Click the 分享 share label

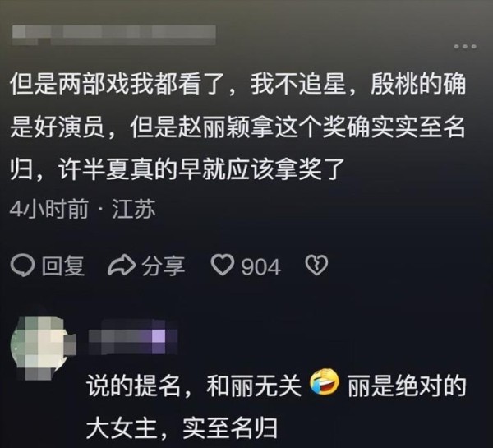(163, 266)
